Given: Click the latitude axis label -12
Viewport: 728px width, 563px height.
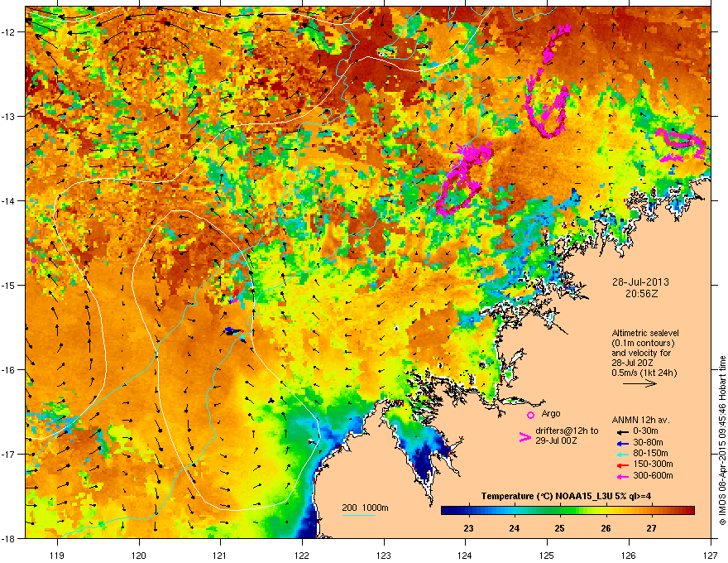Looking at the screenshot, I should tap(8, 32).
